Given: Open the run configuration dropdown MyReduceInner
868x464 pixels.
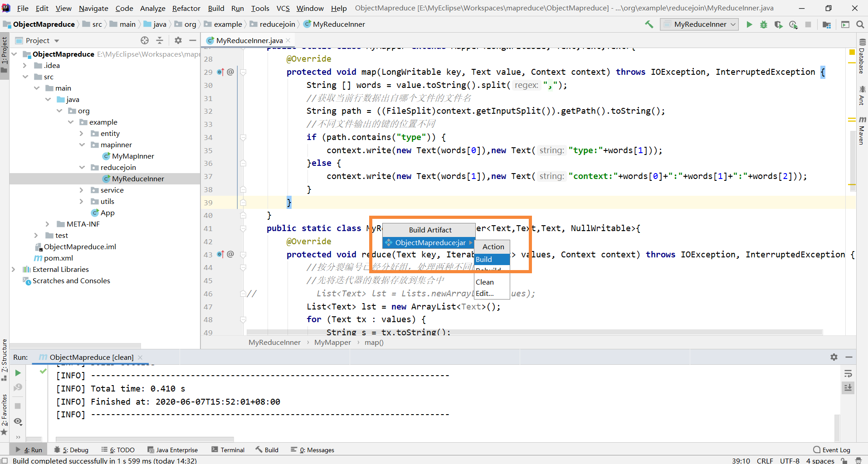Looking at the screenshot, I should [x=699, y=24].
